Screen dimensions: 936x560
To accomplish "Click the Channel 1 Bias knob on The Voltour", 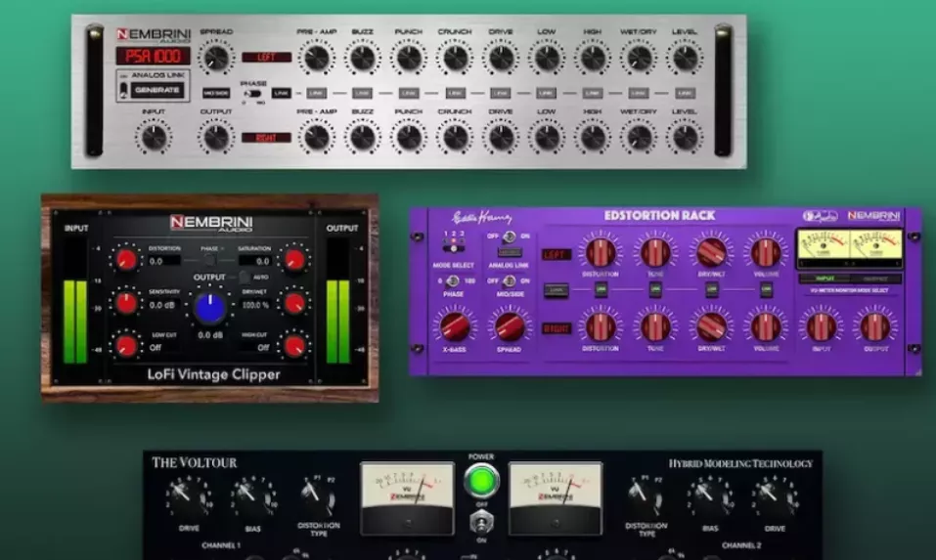I will [x=252, y=497].
